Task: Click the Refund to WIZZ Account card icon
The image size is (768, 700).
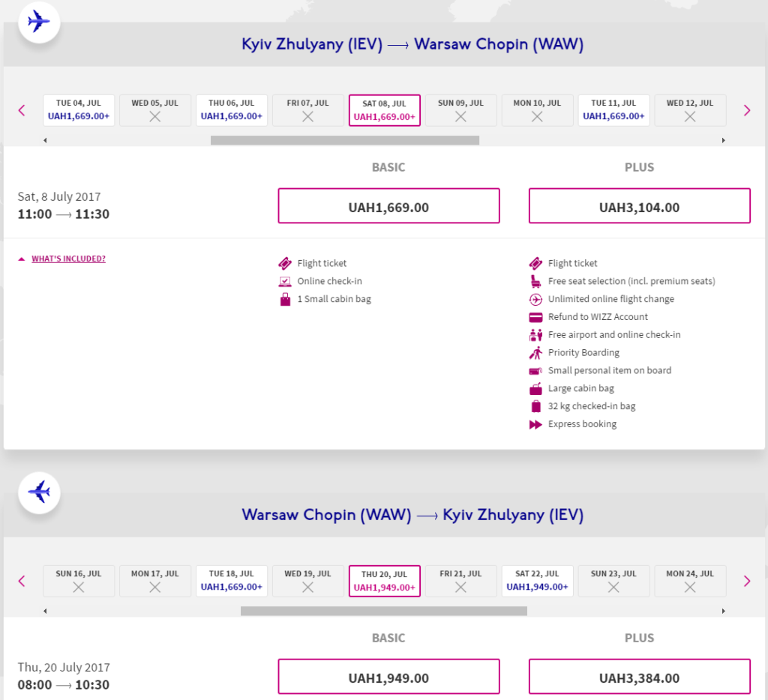Action: (535, 317)
